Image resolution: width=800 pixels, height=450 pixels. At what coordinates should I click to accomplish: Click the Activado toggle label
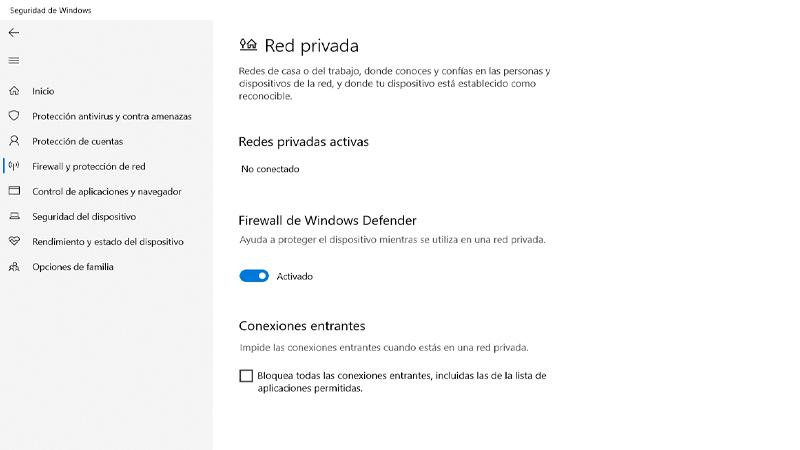tap(295, 276)
